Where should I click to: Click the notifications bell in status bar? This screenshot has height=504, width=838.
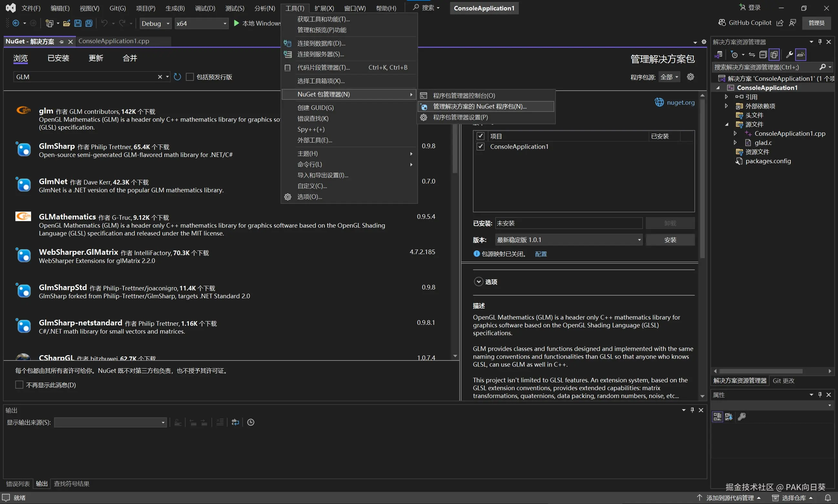pos(828,498)
